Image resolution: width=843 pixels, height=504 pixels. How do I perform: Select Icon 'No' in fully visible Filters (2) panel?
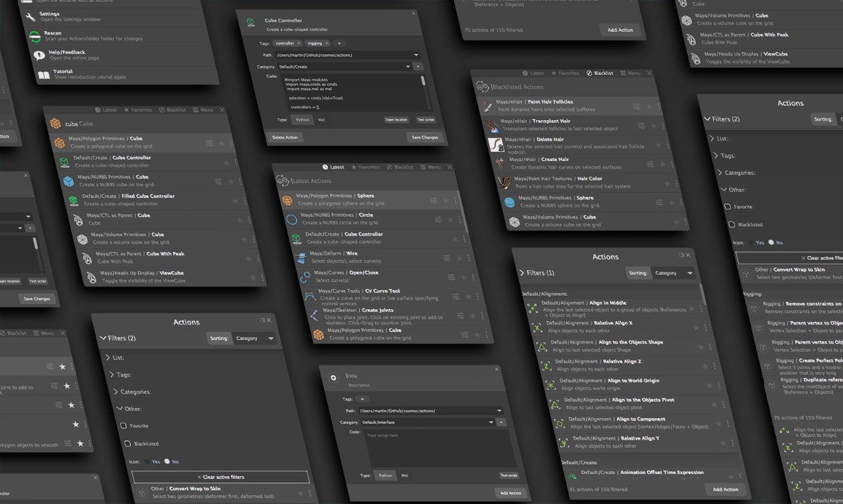point(167,461)
